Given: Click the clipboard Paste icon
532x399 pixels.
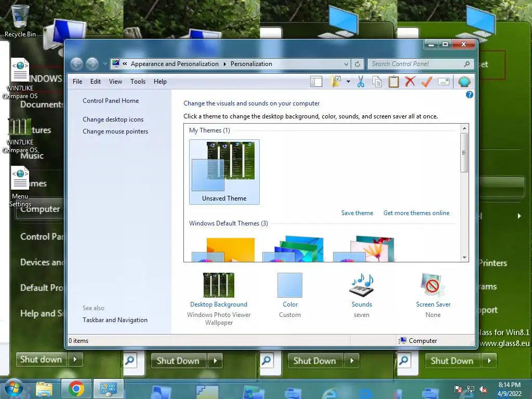Looking at the screenshot, I should 394,82.
